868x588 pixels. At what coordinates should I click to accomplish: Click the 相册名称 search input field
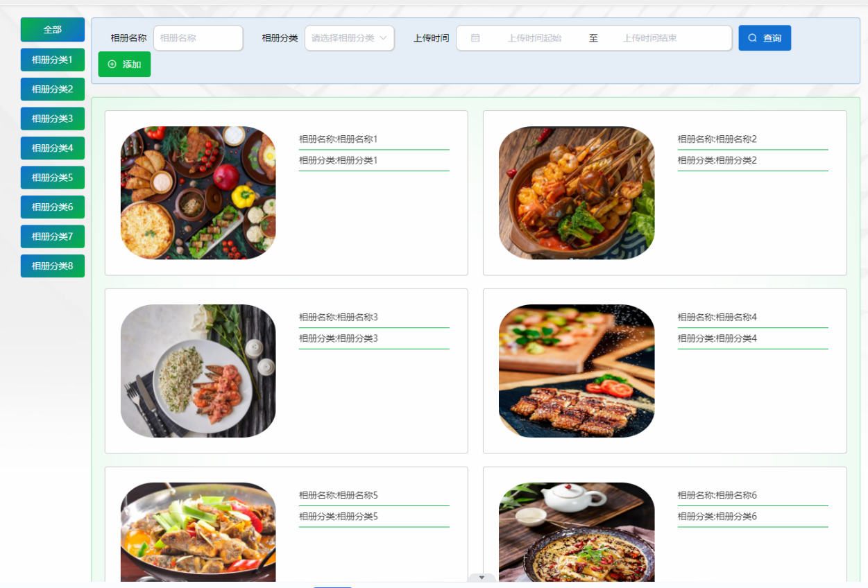[198, 38]
